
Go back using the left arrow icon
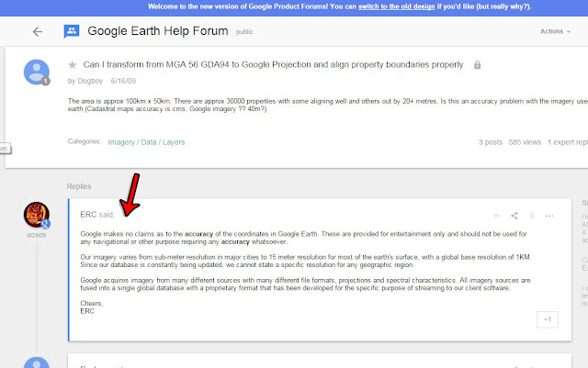click(37, 32)
